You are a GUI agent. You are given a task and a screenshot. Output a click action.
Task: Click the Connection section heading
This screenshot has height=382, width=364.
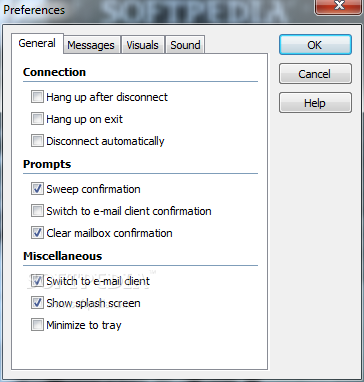coord(54,72)
